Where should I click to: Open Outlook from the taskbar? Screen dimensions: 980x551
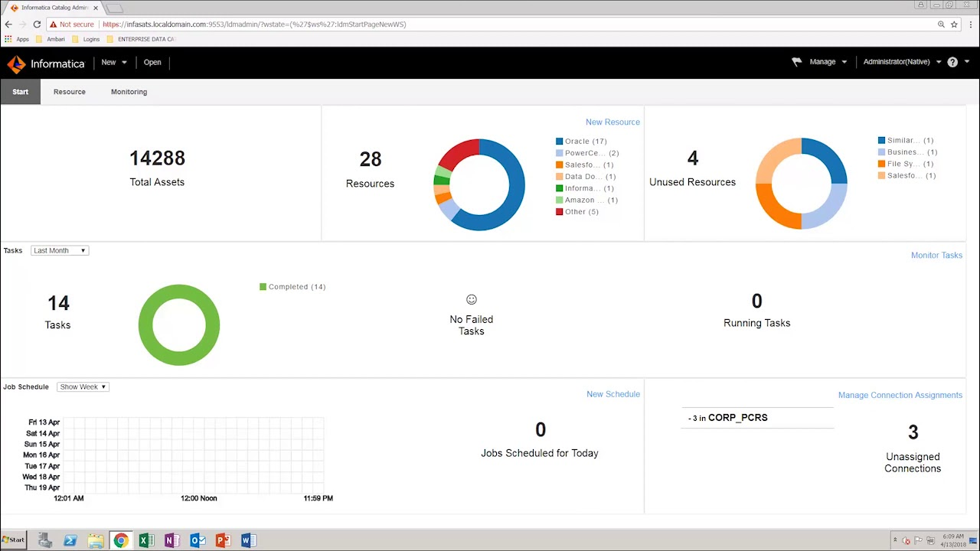[198, 540]
